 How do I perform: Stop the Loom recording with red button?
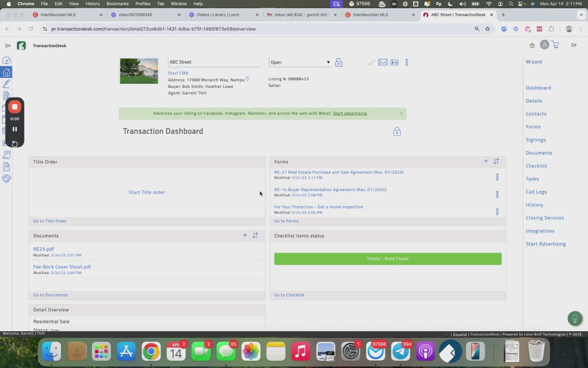[x=15, y=107]
